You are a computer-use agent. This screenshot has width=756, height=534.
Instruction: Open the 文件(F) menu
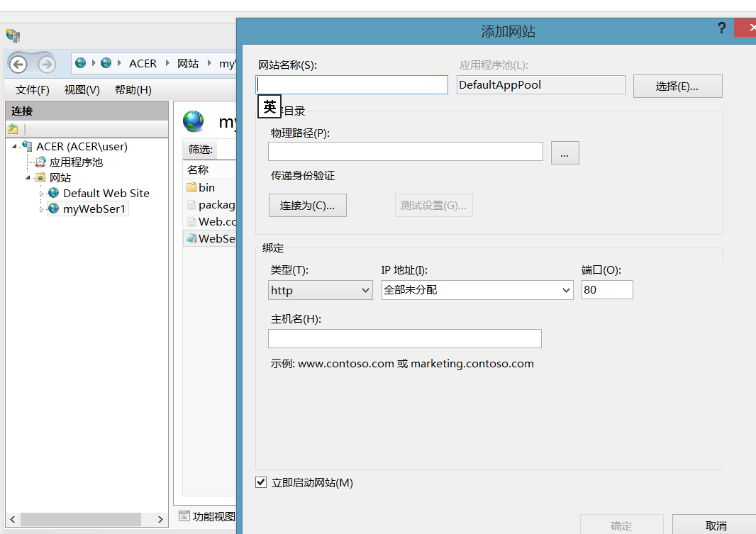point(33,90)
